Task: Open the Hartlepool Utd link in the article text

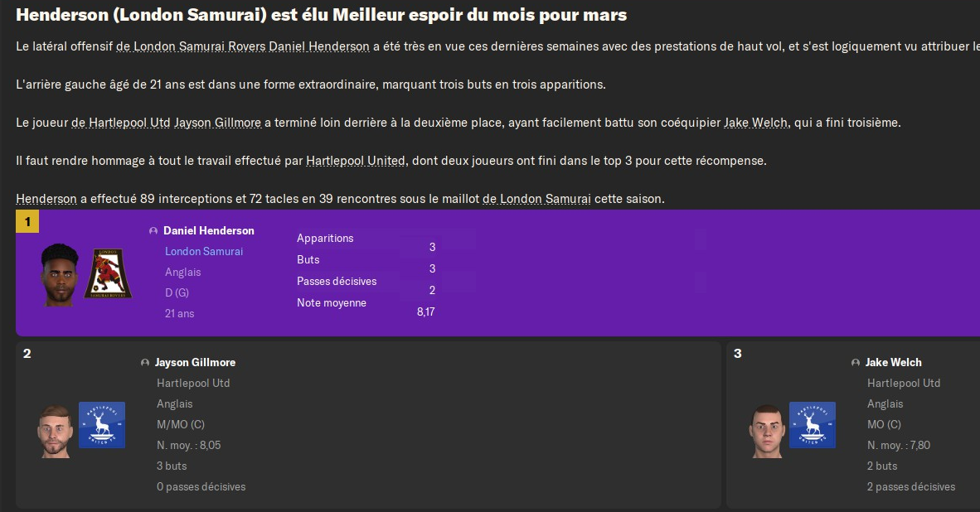Action: [129, 123]
